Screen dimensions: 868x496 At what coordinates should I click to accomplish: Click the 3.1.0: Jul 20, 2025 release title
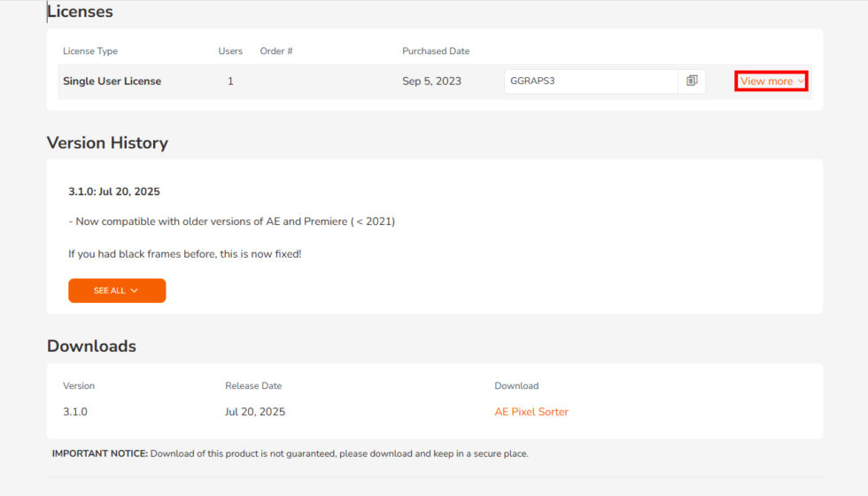[114, 191]
